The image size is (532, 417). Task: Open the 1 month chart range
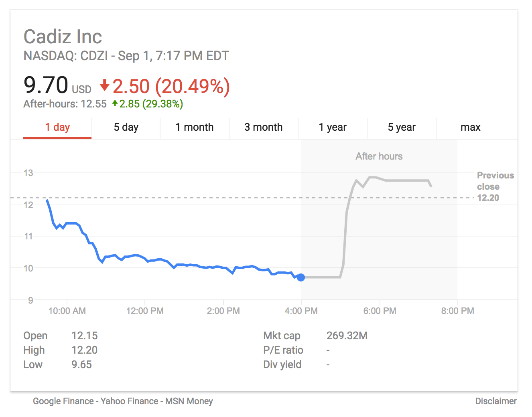(x=195, y=128)
